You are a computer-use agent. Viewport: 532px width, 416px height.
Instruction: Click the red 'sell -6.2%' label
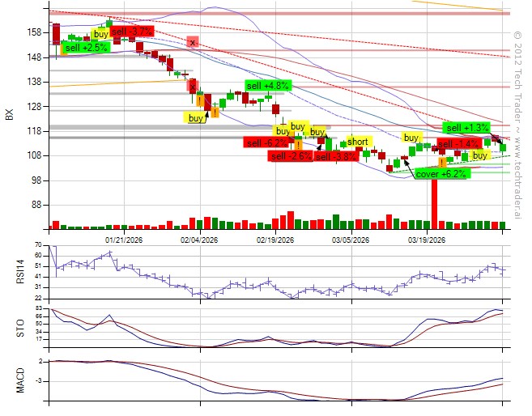pos(266,143)
